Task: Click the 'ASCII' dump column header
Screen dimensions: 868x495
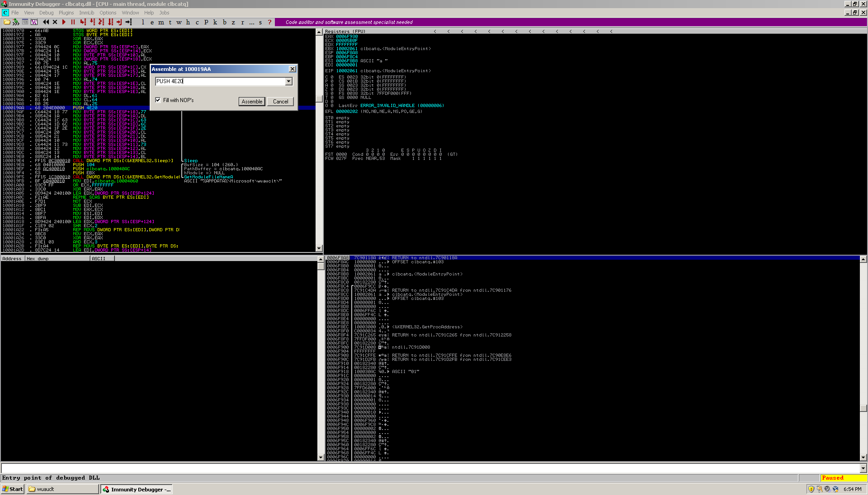Action: (102, 259)
